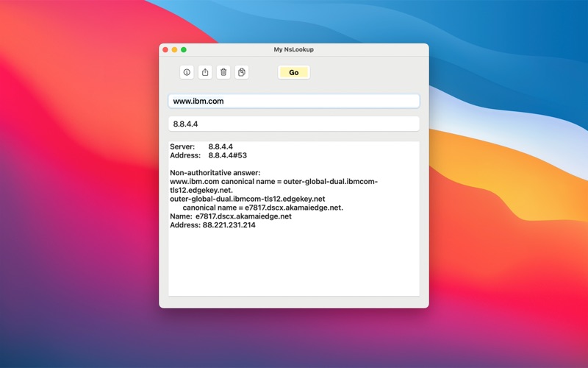The height and width of the screenshot is (368, 588).
Task: Run lookup with the Go button
Action: (293, 72)
